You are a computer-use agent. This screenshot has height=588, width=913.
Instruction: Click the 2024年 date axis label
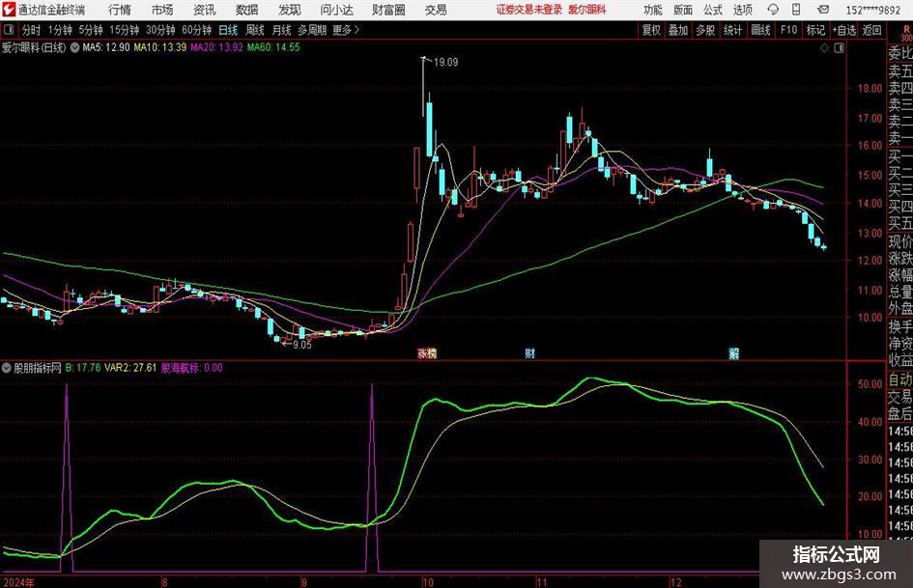(x=18, y=582)
